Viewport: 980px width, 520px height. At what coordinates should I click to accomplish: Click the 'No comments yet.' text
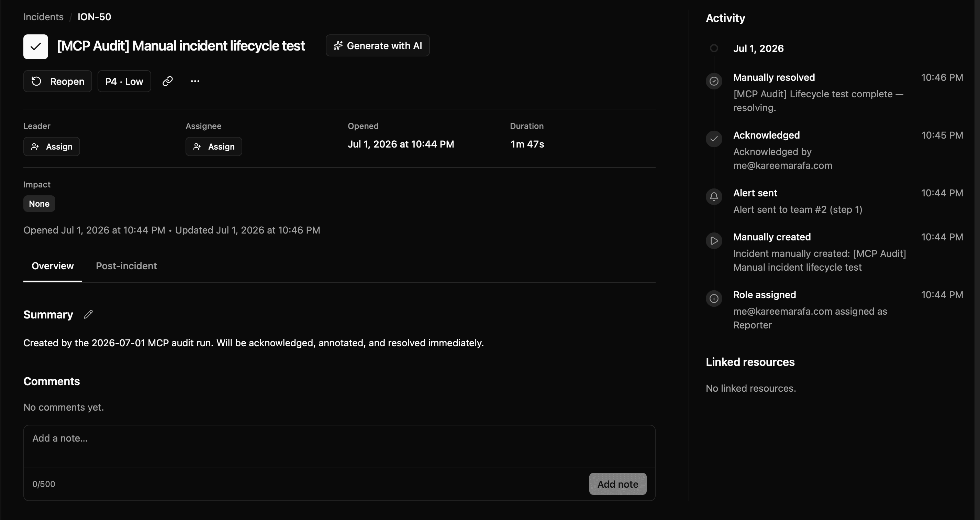click(64, 407)
